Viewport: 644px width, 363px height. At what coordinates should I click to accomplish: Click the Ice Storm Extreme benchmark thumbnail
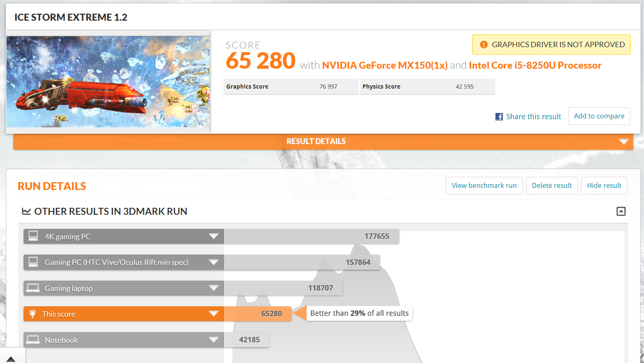click(108, 82)
